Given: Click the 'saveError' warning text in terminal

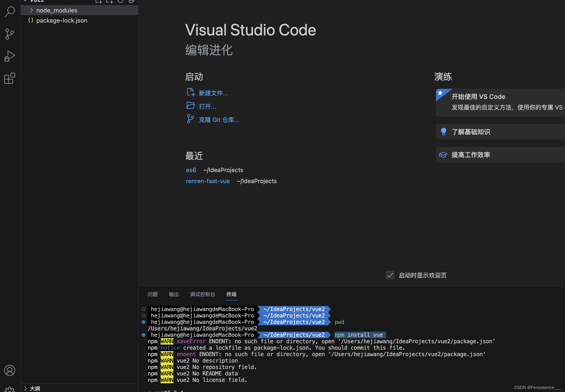Looking at the screenshot, I should [x=191, y=341].
